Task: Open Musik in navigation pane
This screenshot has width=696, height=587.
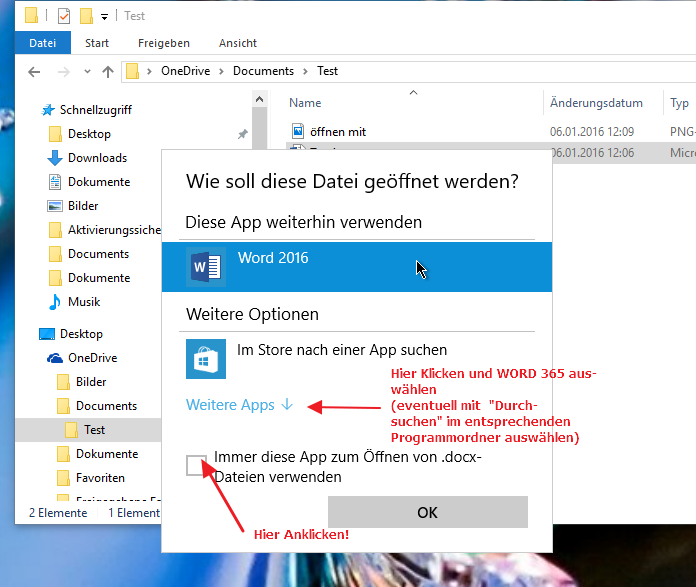Action: click(x=84, y=302)
